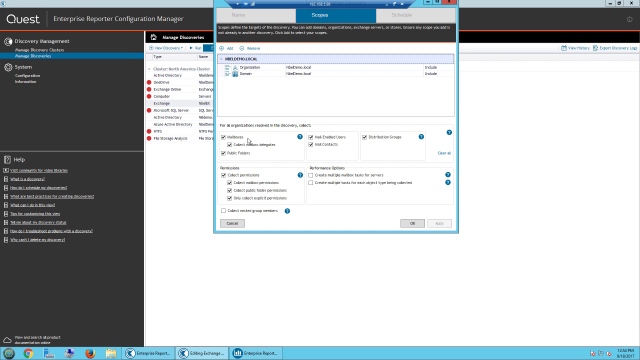Switch to the Schedule tab

416,16
